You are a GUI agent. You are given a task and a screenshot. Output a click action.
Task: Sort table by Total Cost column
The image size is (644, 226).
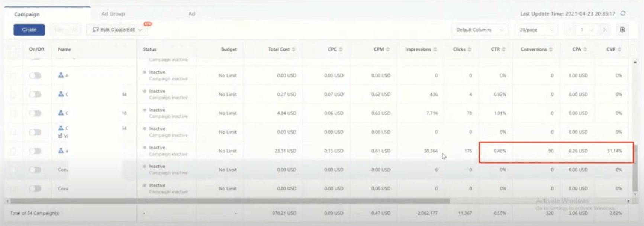pyautogui.click(x=294, y=49)
